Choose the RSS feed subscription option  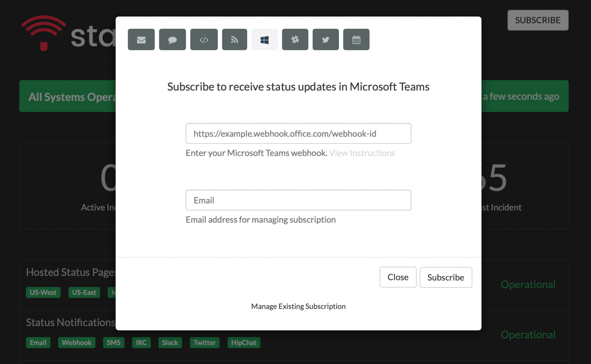click(234, 39)
